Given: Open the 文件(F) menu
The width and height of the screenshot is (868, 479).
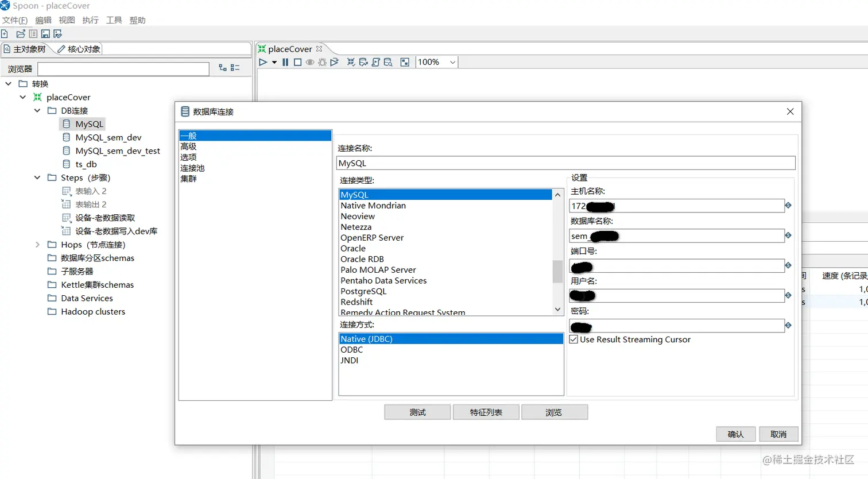Looking at the screenshot, I should pos(15,20).
